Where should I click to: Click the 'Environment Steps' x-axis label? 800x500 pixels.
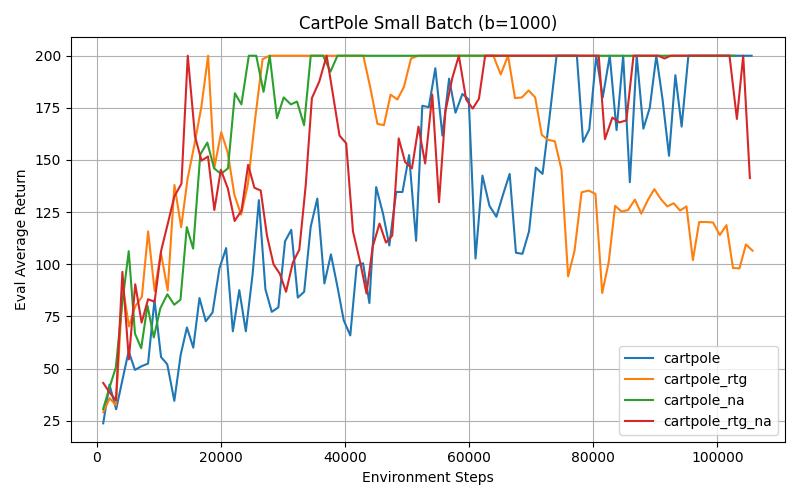click(x=428, y=478)
